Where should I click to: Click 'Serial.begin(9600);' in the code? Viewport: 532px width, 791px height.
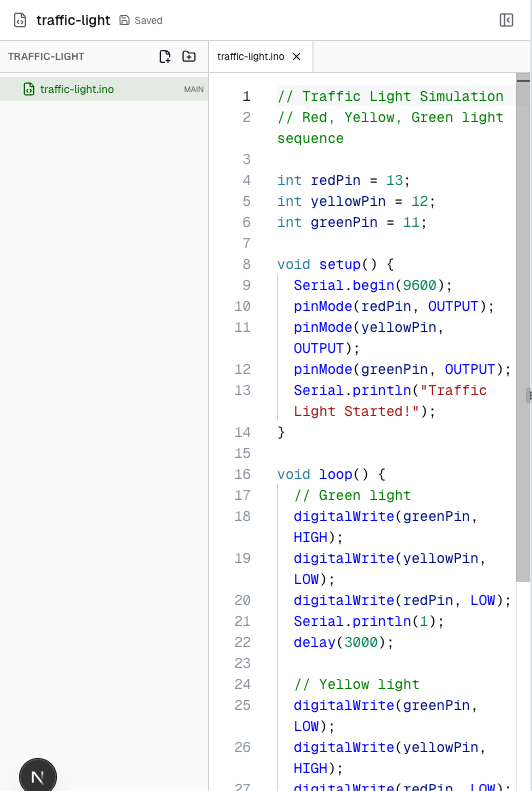373,286
